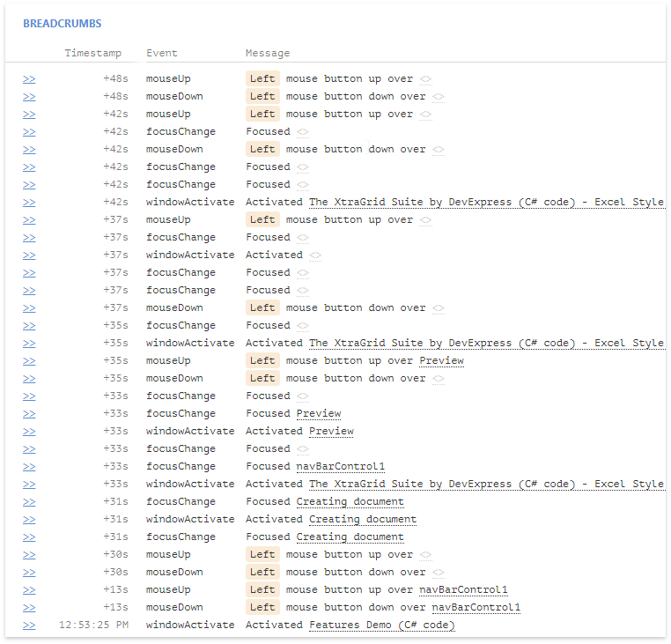Open the Activated Creating document link
Viewport: 671px width, 644px height.
(362, 520)
